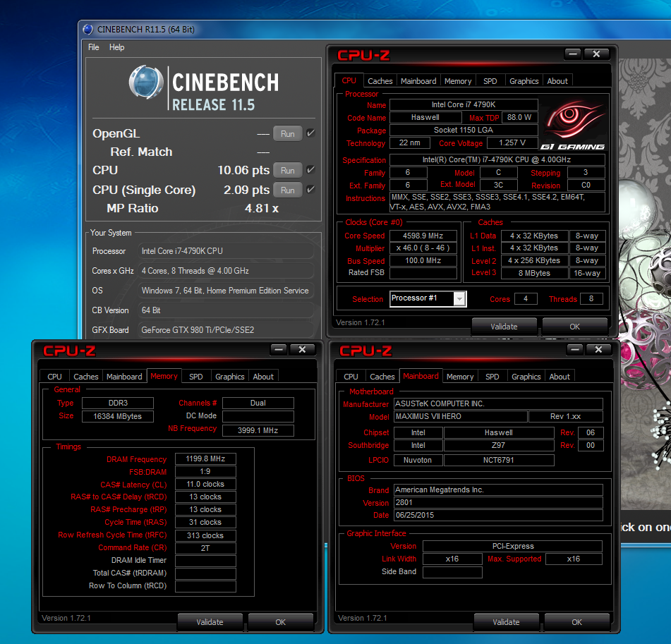
Task: Open Graphics tab in Memory CPU-Z window
Action: coord(230,377)
